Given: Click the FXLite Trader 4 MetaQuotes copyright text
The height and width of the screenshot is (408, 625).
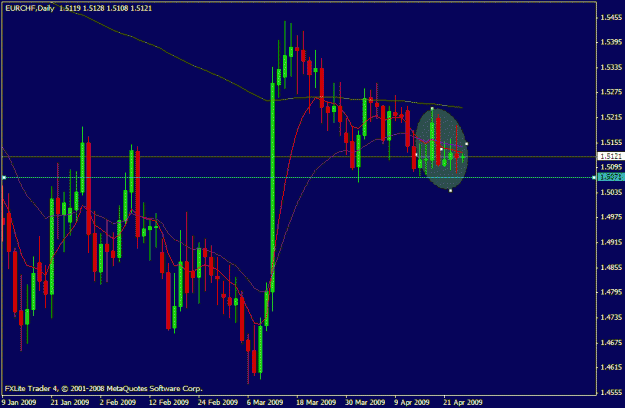Looking at the screenshot, I should 104,388.
